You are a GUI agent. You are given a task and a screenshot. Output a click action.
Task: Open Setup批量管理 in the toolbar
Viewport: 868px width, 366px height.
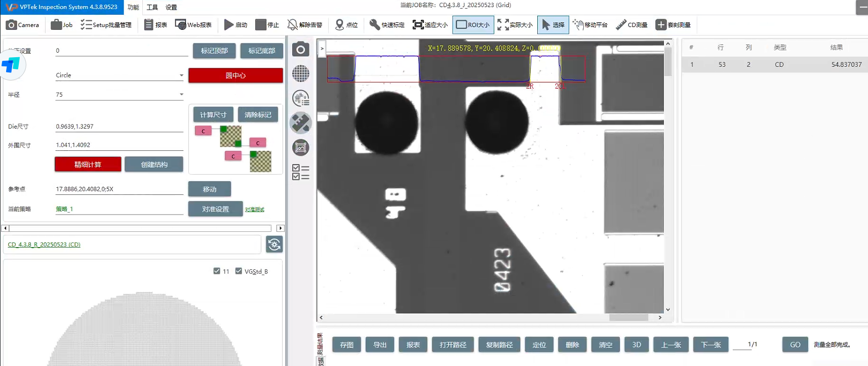[106, 25]
